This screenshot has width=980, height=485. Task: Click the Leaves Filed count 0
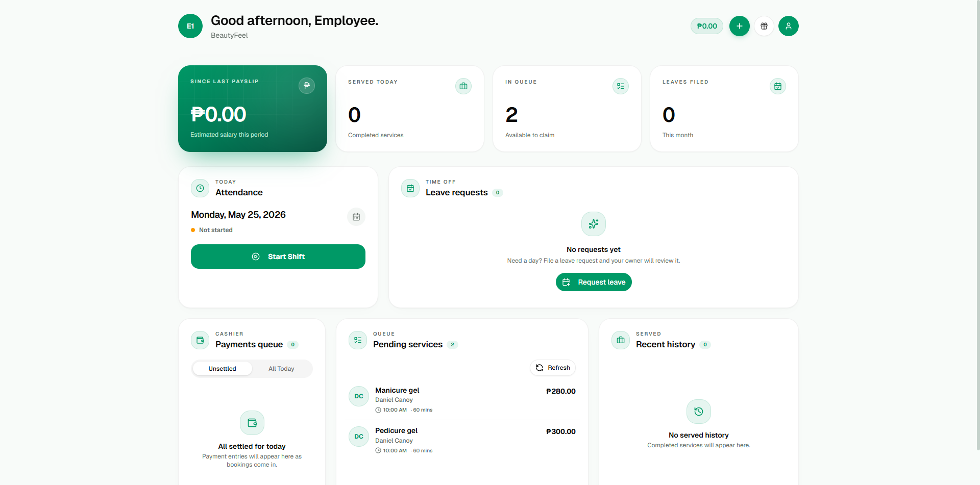point(669,115)
